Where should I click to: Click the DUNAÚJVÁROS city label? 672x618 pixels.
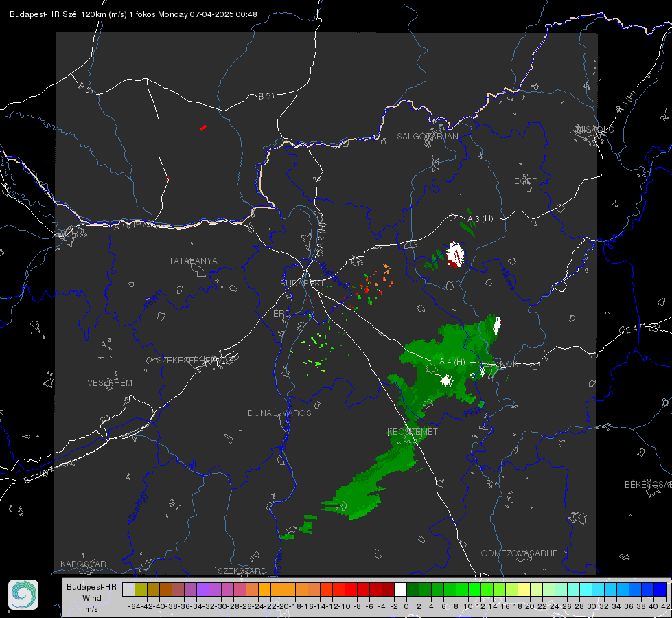279,413
